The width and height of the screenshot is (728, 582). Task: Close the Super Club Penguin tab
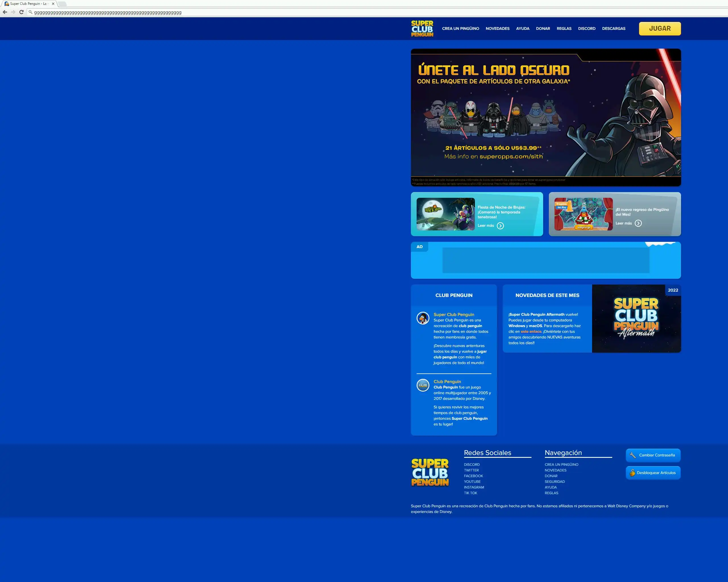coord(53,4)
